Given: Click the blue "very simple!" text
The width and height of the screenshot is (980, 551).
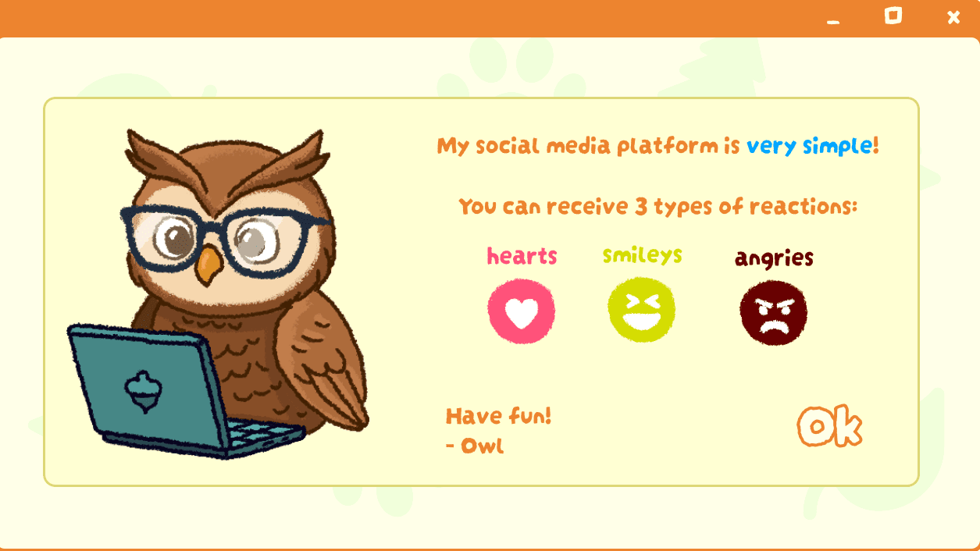Looking at the screenshot, I should (813, 146).
